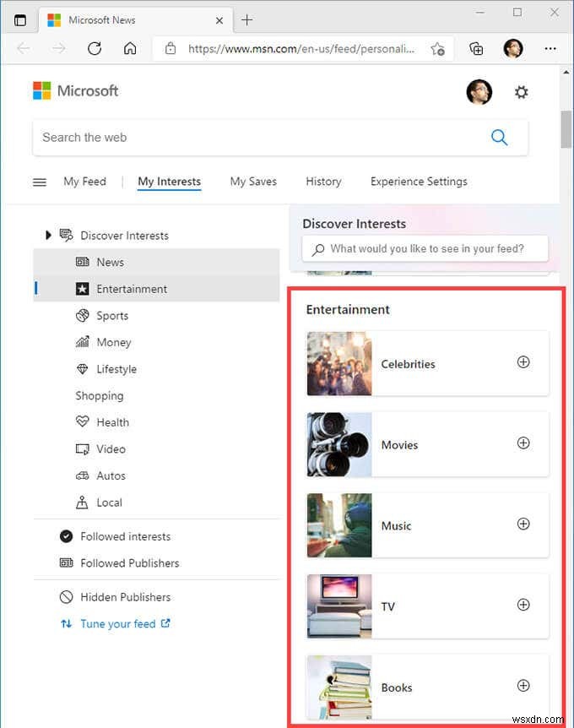View Hidden Publishers
Viewport: 574px width, 728px height.
125,597
